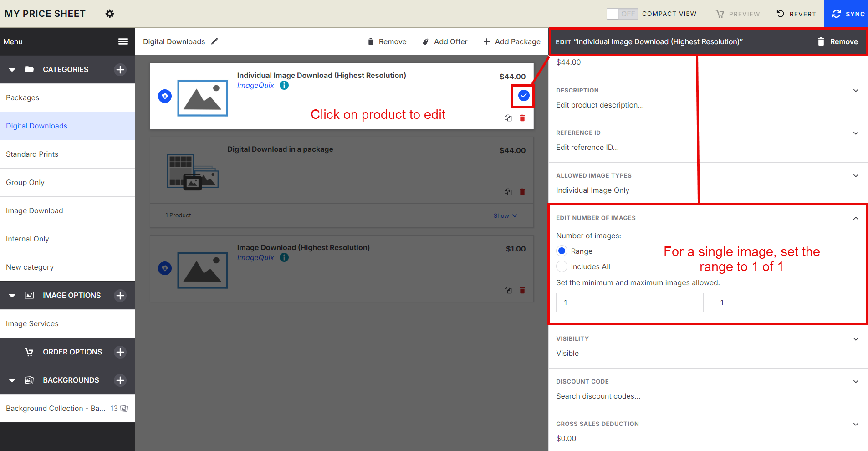868x451 pixels.
Task: Click the maximum images input field
Action: pos(786,302)
